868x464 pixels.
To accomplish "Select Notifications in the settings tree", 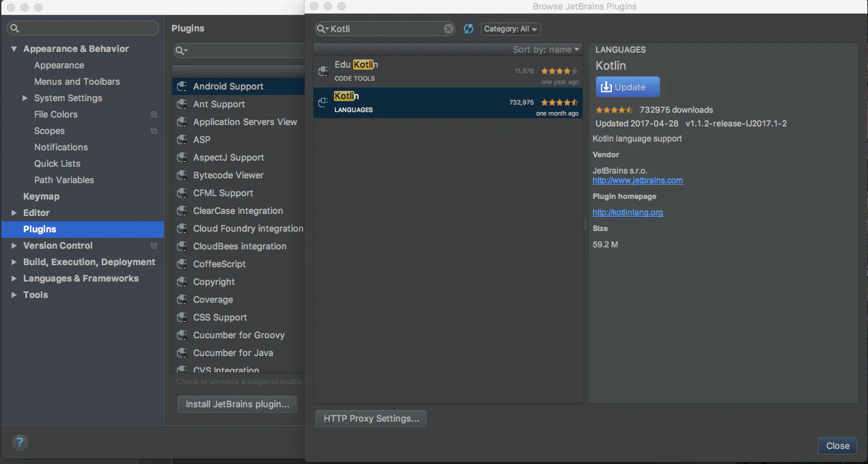I will pyautogui.click(x=61, y=147).
